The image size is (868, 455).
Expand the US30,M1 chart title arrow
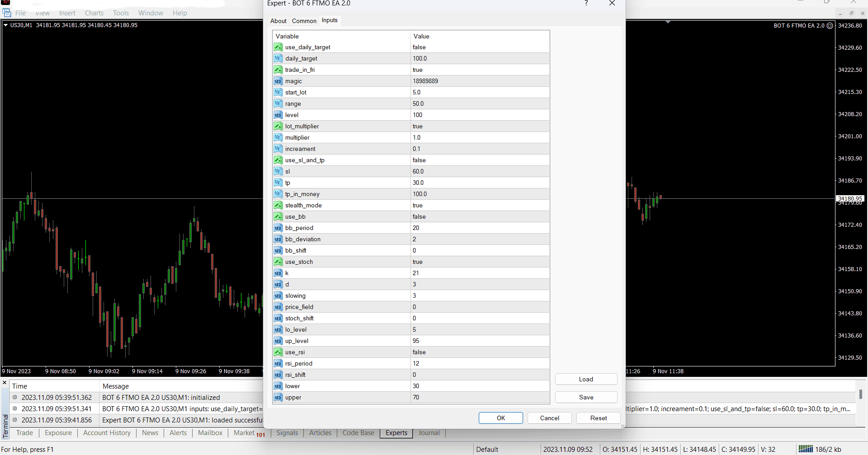[x=6, y=25]
